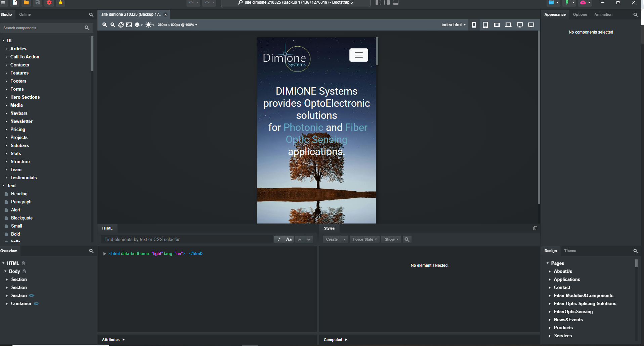Open settings with the red gear icon
644x346 pixels.
pyautogui.click(x=49, y=2)
